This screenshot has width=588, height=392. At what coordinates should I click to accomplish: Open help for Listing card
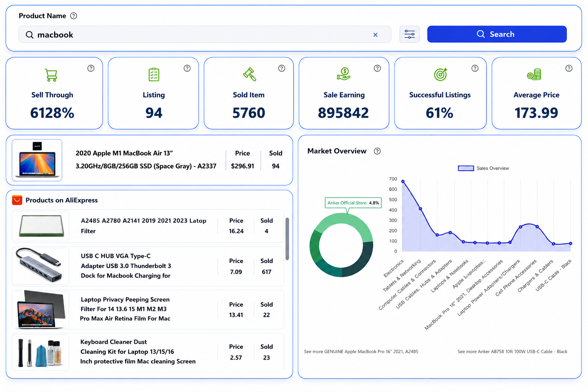[x=187, y=68]
